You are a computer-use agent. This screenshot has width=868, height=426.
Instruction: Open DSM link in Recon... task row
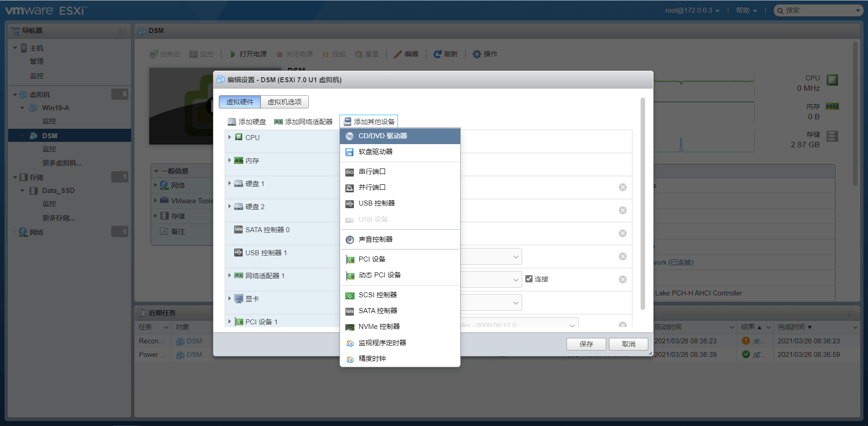(x=194, y=341)
